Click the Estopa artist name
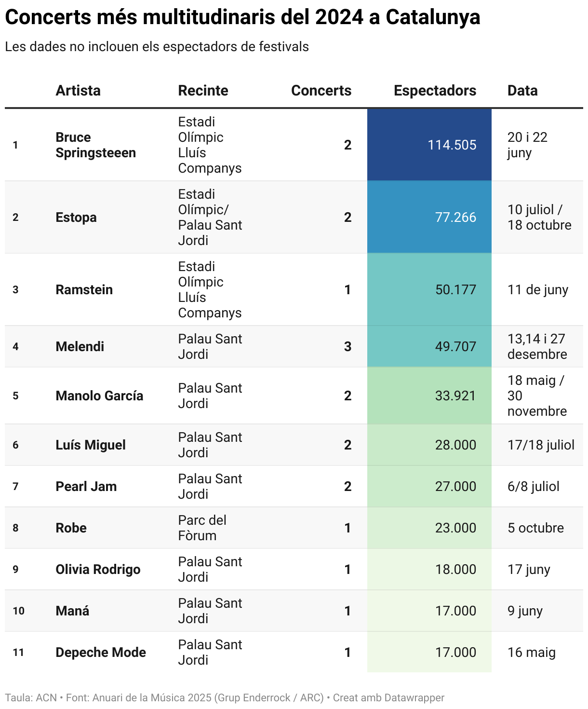 tap(76, 217)
